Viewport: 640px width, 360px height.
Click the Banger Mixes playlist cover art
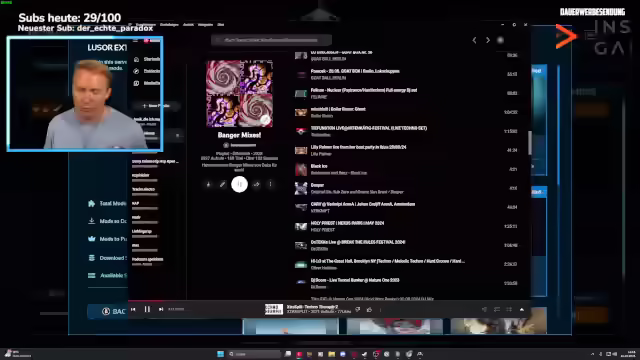tap(240, 93)
